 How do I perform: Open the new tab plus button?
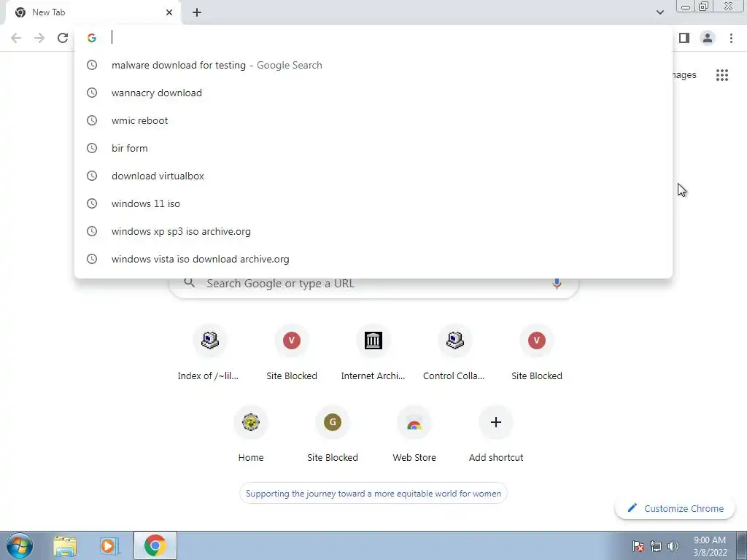coord(197,12)
